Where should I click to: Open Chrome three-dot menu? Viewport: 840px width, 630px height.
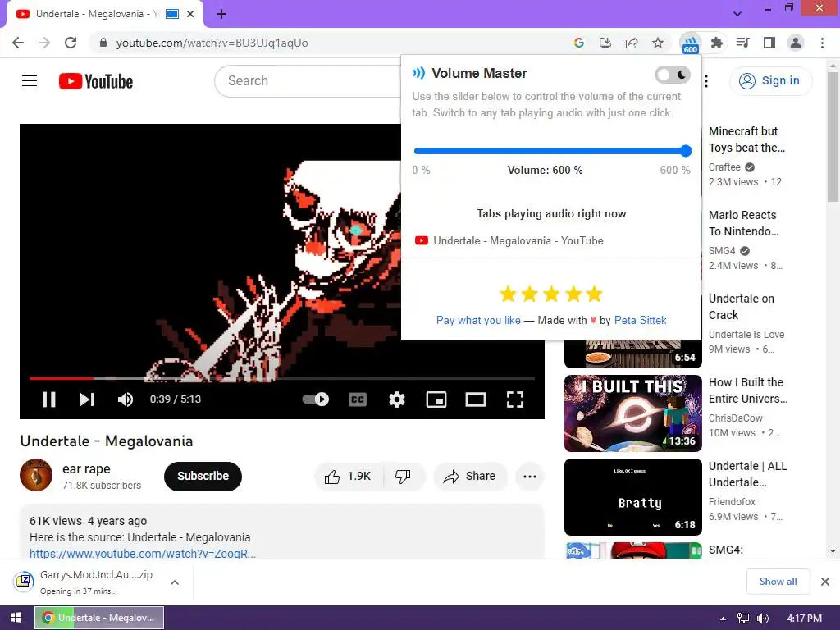tap(822, 43)
